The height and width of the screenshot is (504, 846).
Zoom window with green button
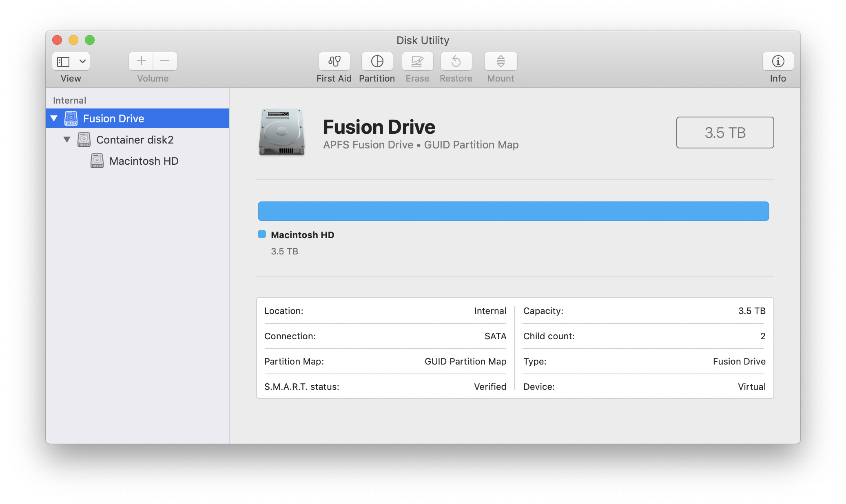tap(90, 40)
